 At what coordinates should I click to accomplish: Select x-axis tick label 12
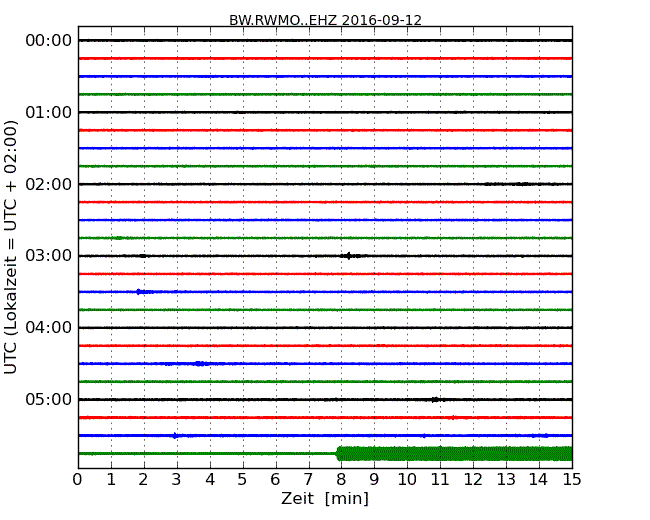click(x=473, y=479)
